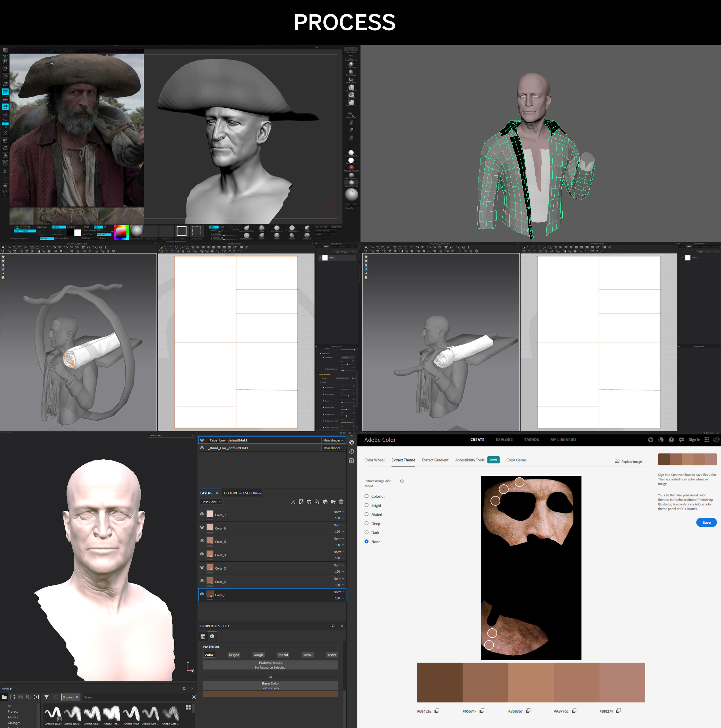The height and width of the screenshot is (728, 721).
Task: Click the color mood info question icon
Action: [x=402, y=481]
